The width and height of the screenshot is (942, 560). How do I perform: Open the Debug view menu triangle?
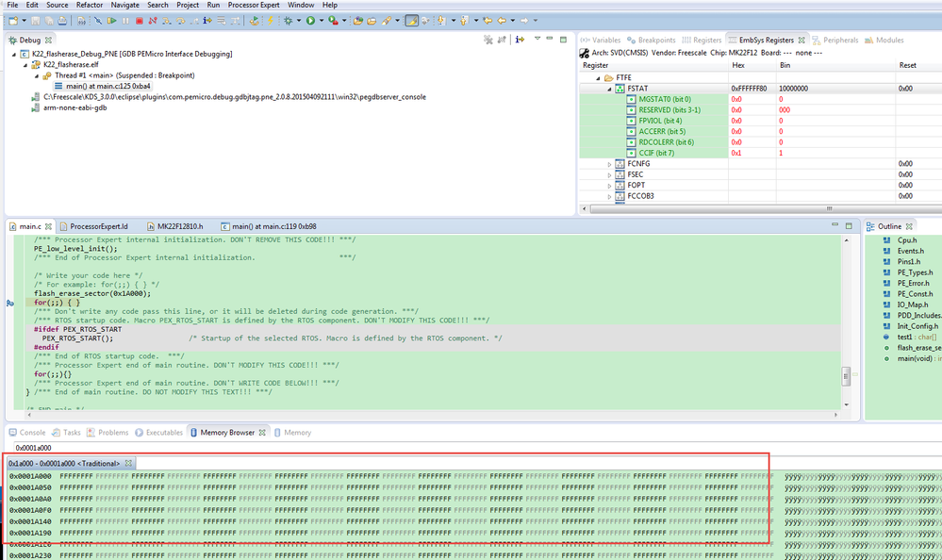point(537,39)
